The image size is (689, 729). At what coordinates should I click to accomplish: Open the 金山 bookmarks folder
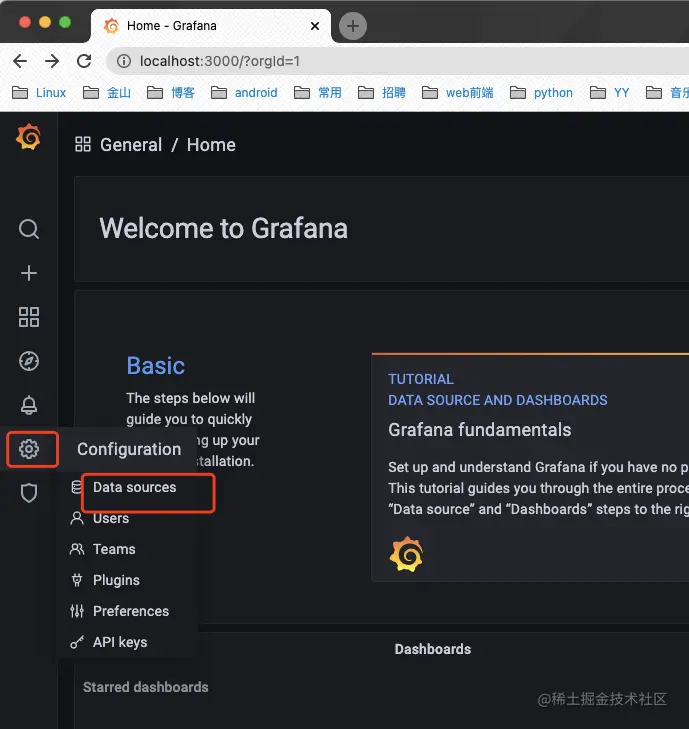[x=107, y=93]
